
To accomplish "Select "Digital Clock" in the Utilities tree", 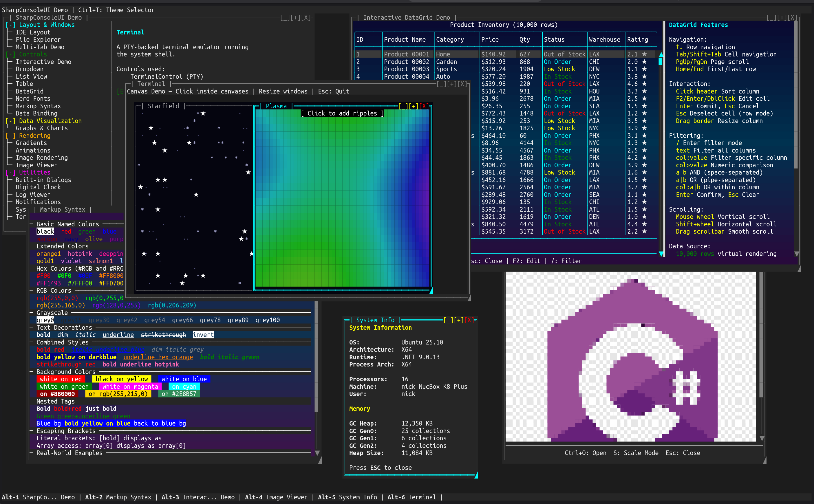I will [38, 187].
